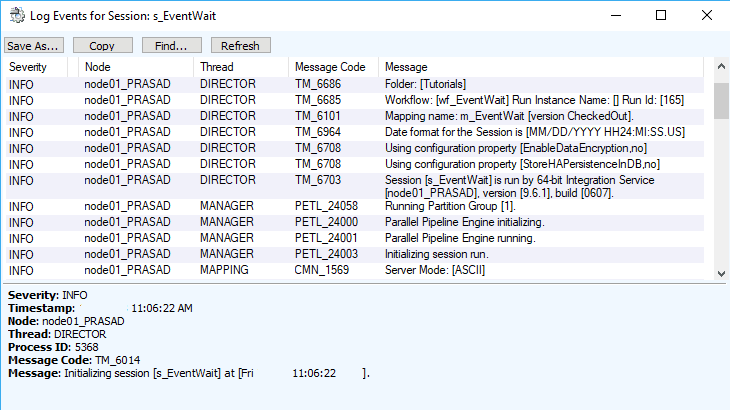This screenshot has height=410, width=730.
Task: Click the TM_6964 message code cell
Action: pos(318,132)
